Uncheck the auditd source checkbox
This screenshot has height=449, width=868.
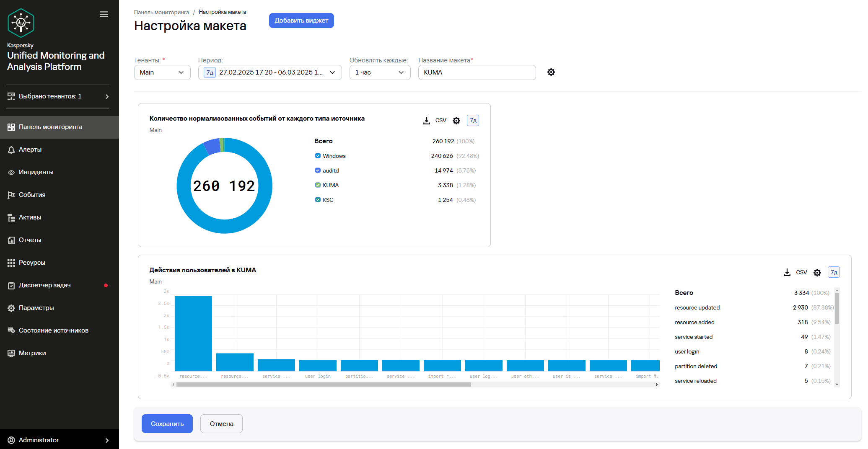(x=318, y=170)
